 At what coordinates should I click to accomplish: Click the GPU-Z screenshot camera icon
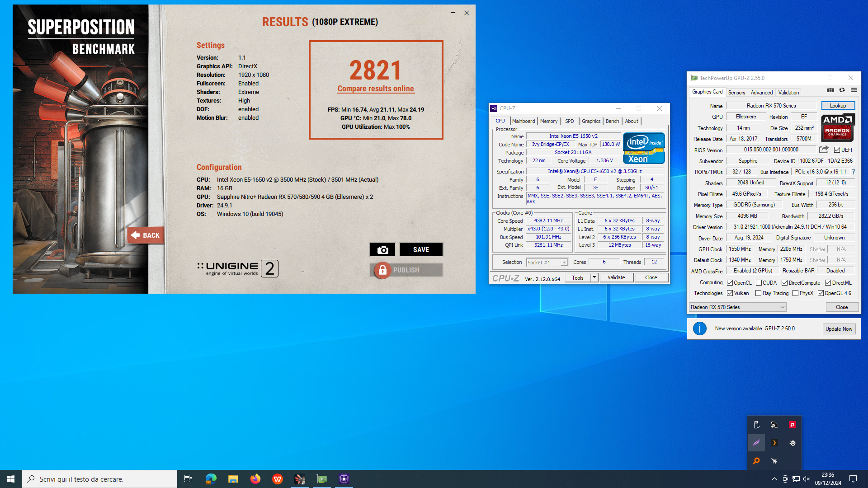tap(830, 90)
